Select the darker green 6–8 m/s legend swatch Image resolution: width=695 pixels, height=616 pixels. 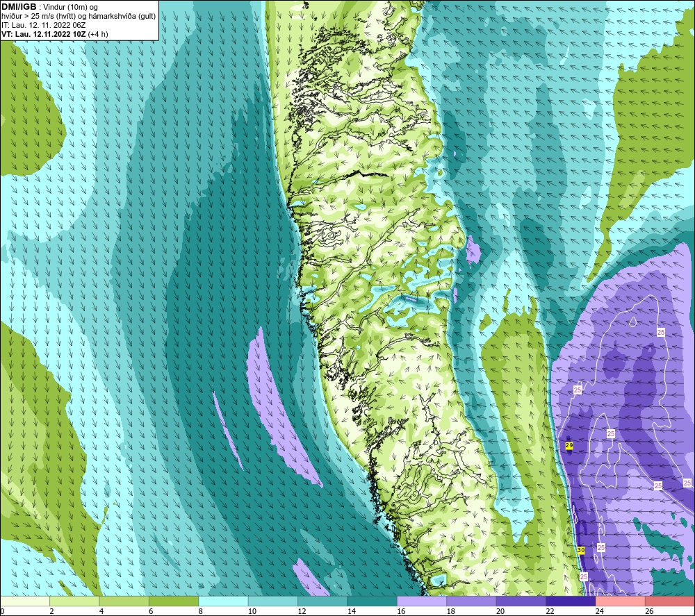174,601
